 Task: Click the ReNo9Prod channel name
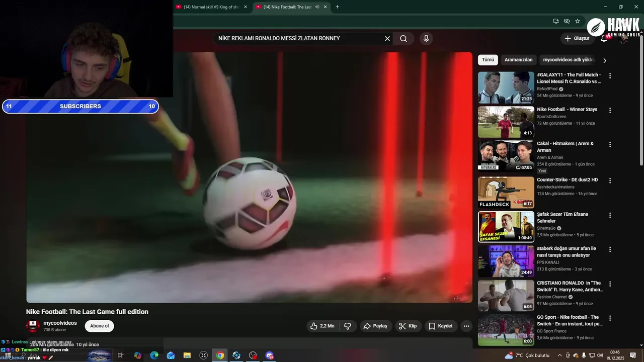547,89
